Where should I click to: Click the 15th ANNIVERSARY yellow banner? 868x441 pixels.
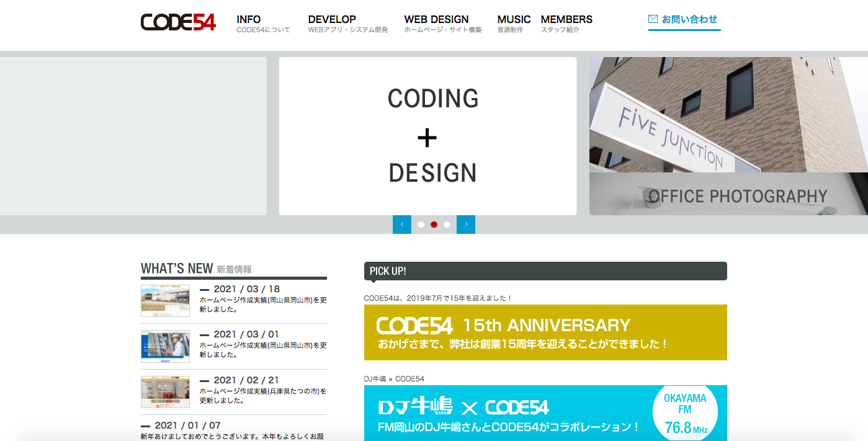[x=545, y=332]
